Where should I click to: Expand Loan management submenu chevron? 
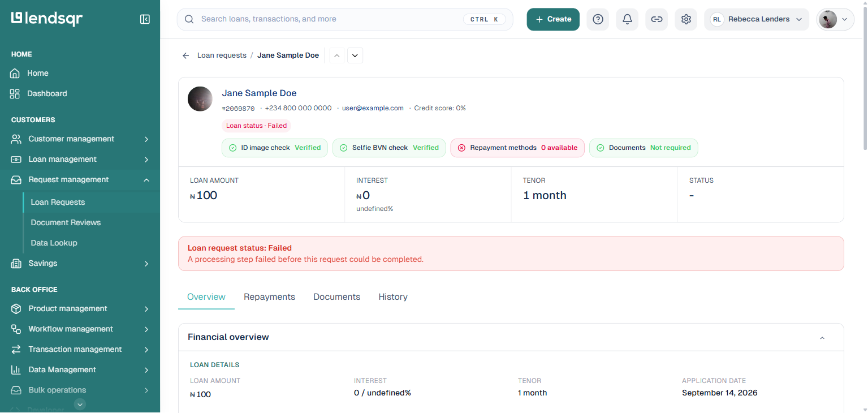pos(146,160)
